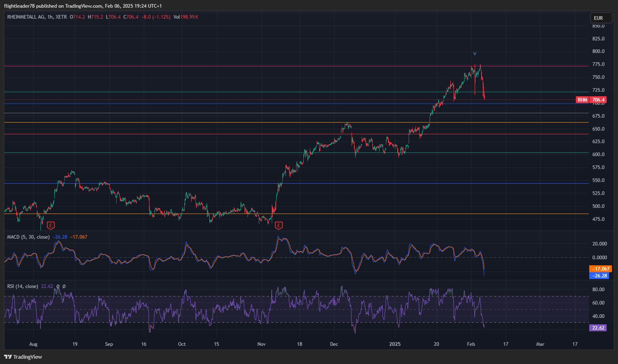
Task: Click the 2025 label on the time axis
Action: click(395, 344)
